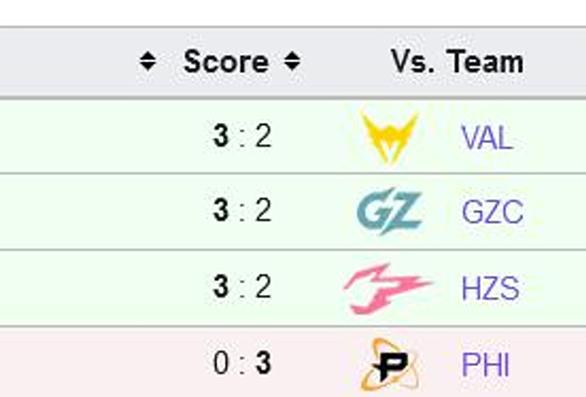Click the bold 3 in GZC row score

tap(221, 210)
